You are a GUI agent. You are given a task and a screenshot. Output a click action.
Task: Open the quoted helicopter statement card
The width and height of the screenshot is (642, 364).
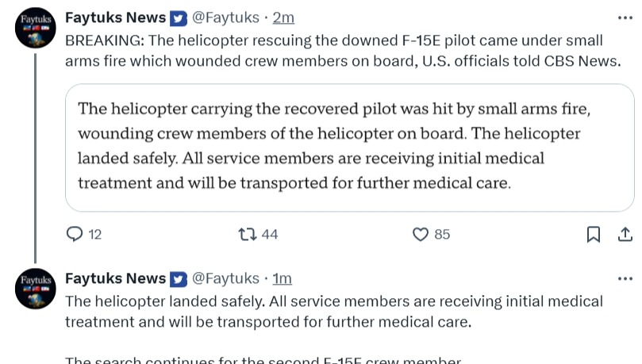[x=348, y=147]
